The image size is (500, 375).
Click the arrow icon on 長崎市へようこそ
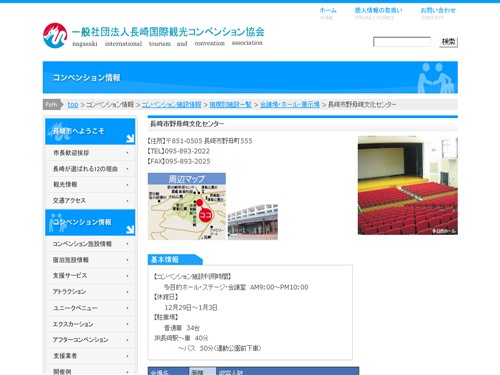pyautogui.click(x=130, y=138)
